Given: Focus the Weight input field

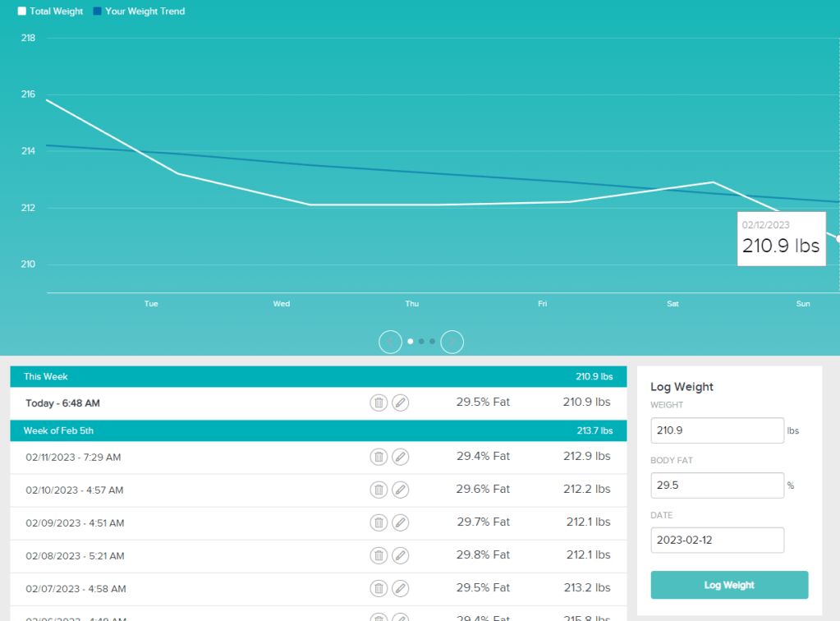Looking at the screenshot, I should (717, 430).
